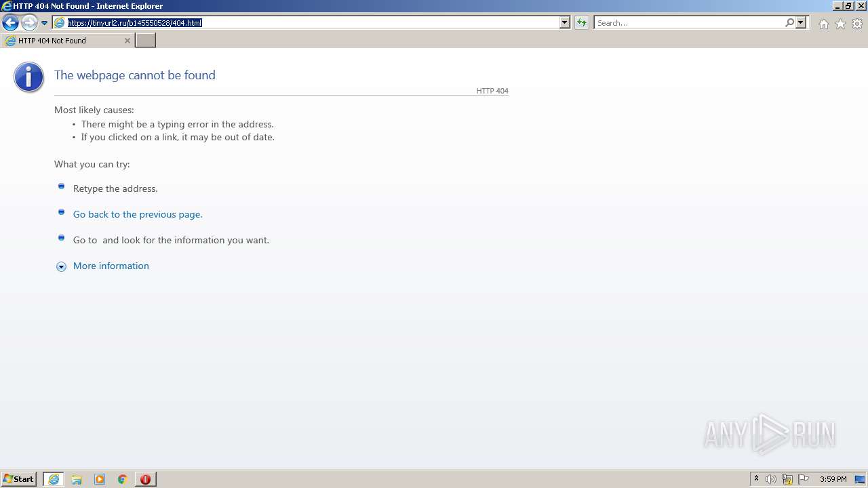Click the 3:59 PM clock
Viewport: 868px width, 488px height.
[833, 479]
